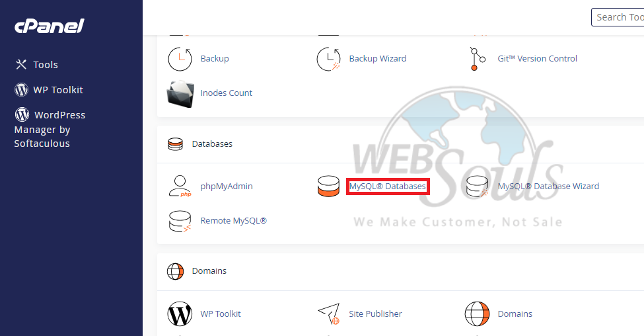Click the Backup Wizard icon
This screenshot has height=336, width=644.
pos(328,59)
